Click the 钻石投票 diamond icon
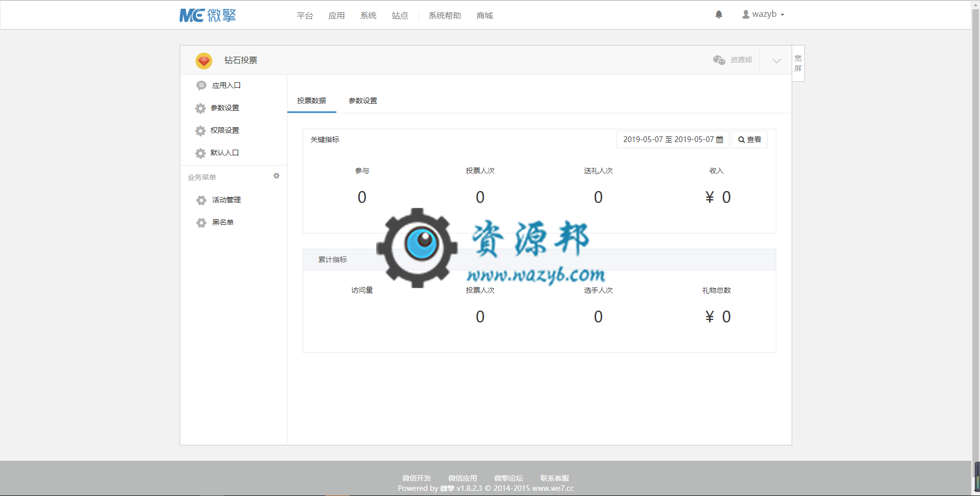This screenshot has width=980, height=496. pyautogui.click(x=204, y=61)
